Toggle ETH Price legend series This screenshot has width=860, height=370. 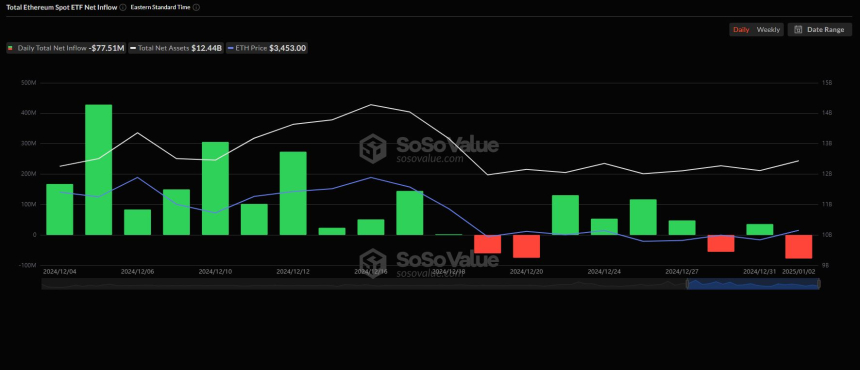pos(267,48)
